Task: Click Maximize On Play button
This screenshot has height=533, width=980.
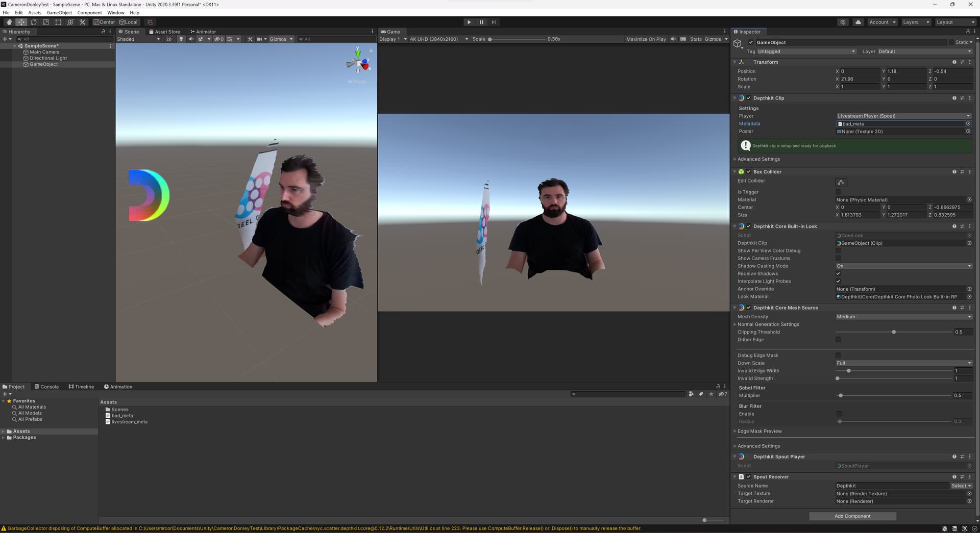Action: (x=646, y=39)
